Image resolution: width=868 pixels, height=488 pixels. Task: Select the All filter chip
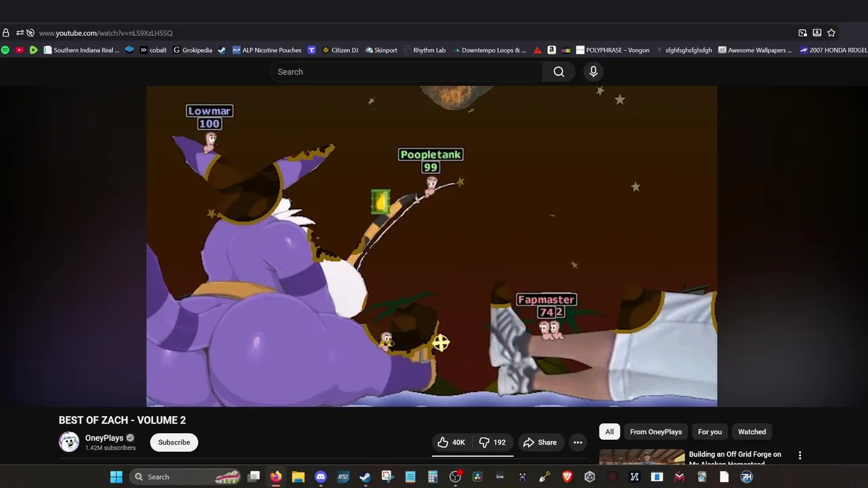click(610, 432)
